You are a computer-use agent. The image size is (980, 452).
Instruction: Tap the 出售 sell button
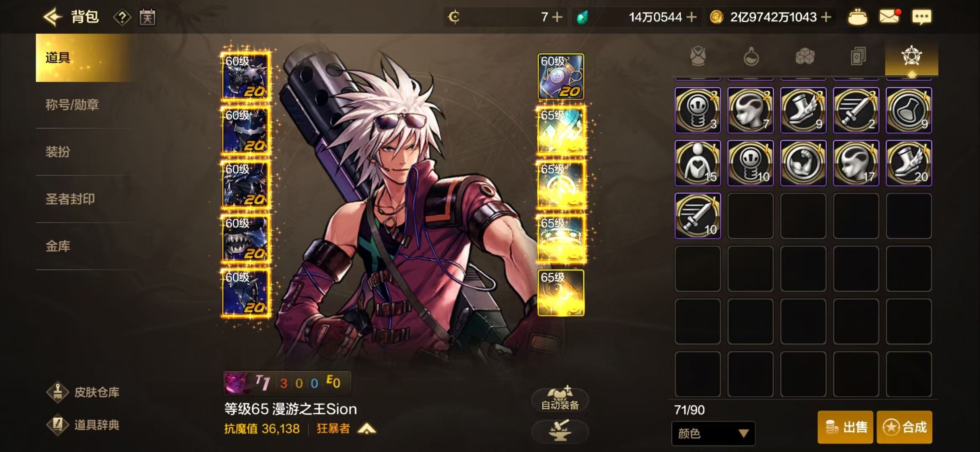point(845,427)
